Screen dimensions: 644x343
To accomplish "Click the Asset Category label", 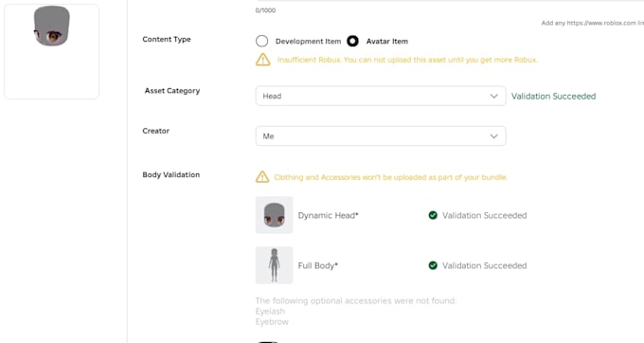I will coord(172,91).
